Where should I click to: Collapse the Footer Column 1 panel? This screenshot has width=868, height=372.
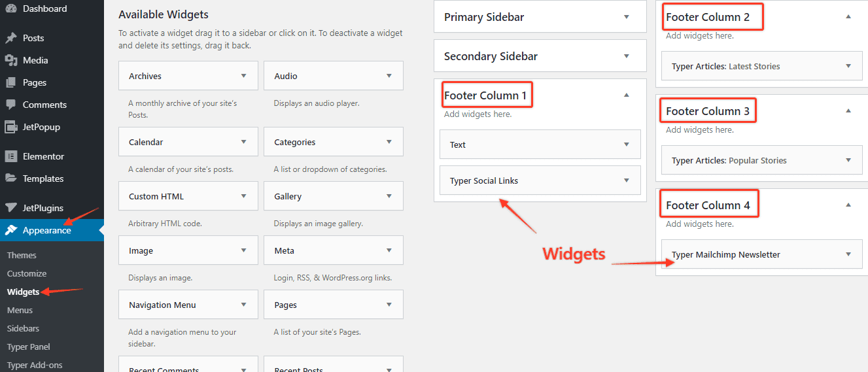(x=626, y=95)
